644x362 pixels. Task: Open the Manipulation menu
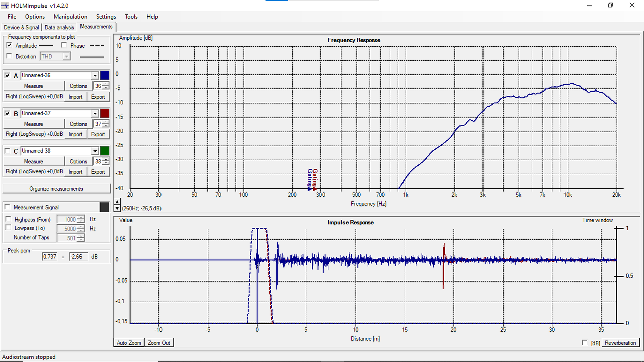(70, 17)
